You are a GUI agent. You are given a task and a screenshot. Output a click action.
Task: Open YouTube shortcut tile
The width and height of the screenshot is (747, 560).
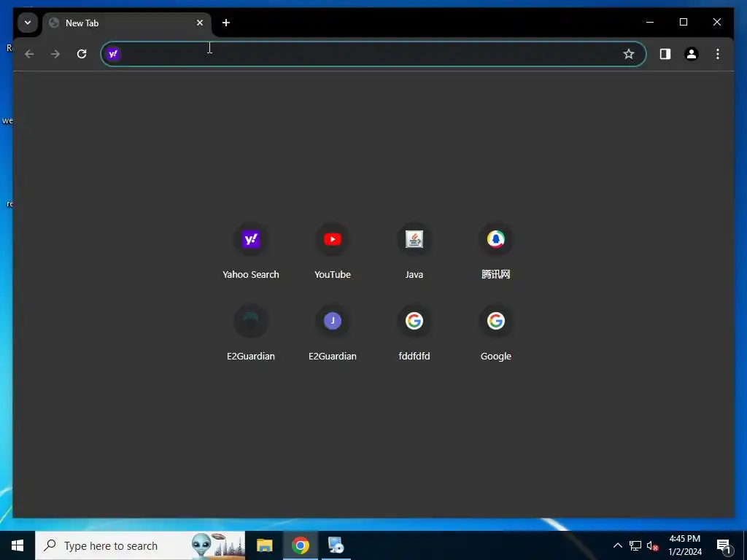[333, 252]
